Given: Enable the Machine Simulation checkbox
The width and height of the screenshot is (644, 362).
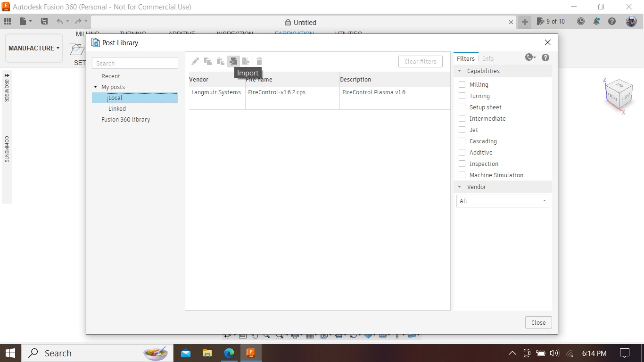Looking at the screenshot, I should pos(462,175).
